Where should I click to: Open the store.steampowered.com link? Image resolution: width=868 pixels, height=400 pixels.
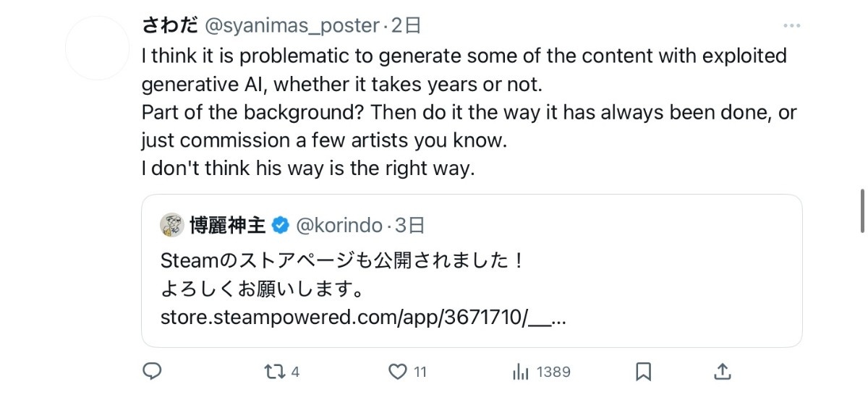(x=362, y=318)
